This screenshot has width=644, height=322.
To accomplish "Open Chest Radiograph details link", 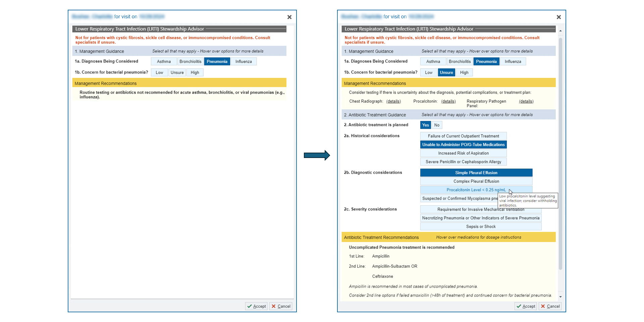I will tap(393, 101).
